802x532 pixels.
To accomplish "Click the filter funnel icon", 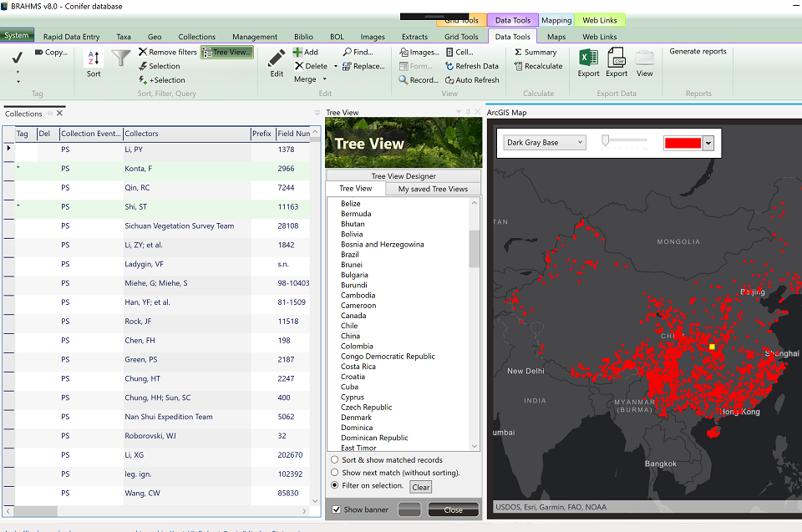I will pos(121,58).
